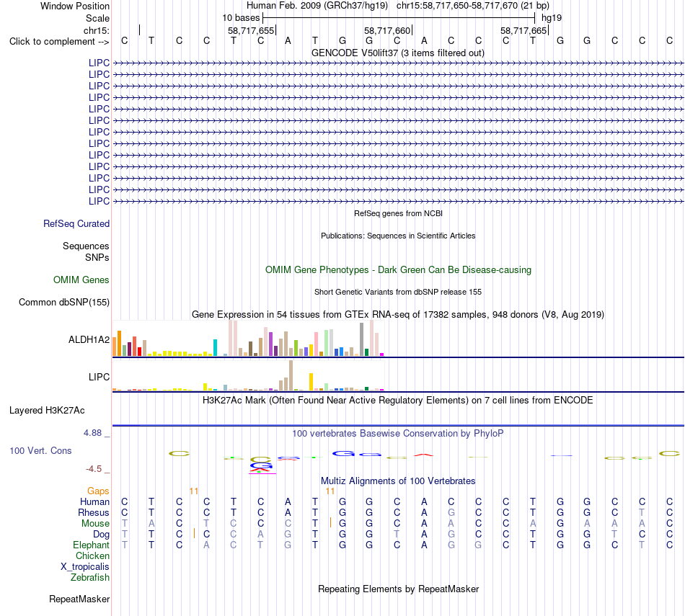
Task: Click 'Short Genetic Variants from dbSNP release 155'
Action: (x=398, y=292)
